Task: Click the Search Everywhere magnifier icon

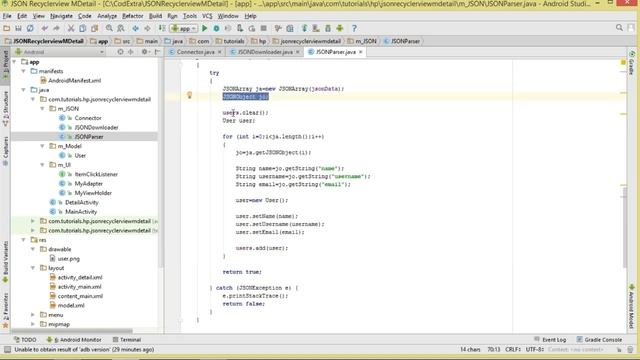Action: pyautogui.click(x=619, y=28)
